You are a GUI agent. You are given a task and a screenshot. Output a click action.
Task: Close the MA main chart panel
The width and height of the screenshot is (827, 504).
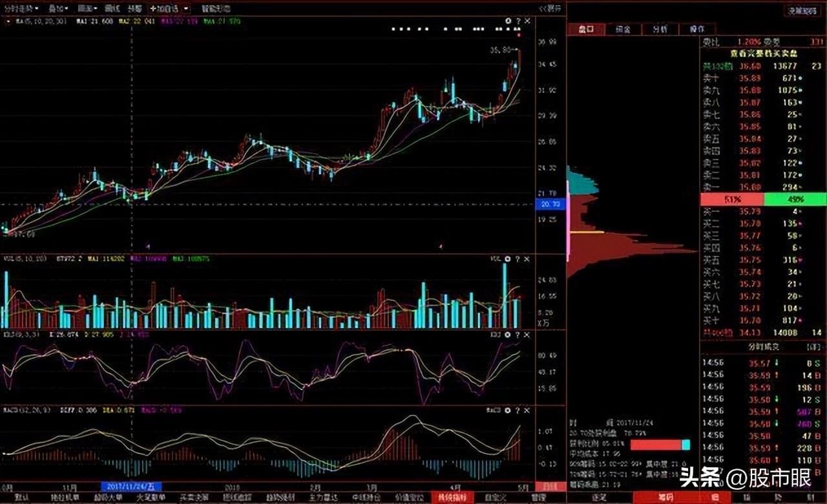(x=527, y=21)
